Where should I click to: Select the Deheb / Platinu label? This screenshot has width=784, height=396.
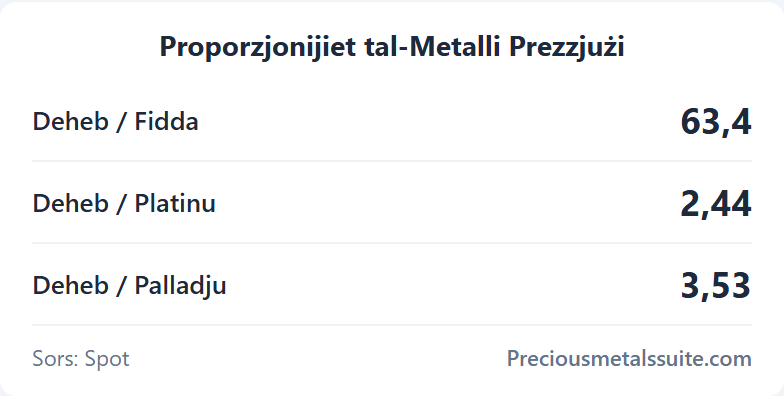(124, 204)
